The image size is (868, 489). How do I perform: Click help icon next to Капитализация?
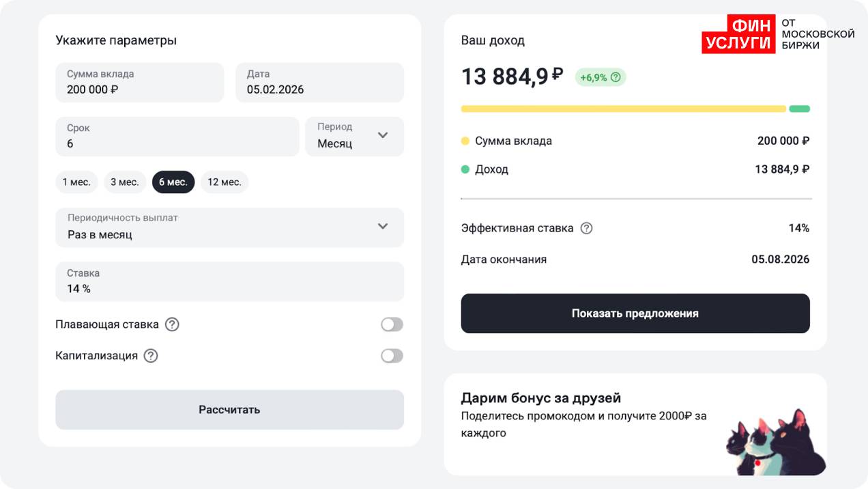point(151,356)
